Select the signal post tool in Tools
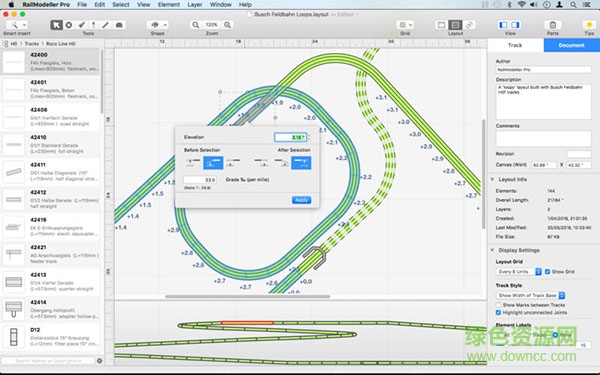The width and height of the screenshot is (600, 375). pyautogui.click(x=93, y=25)
